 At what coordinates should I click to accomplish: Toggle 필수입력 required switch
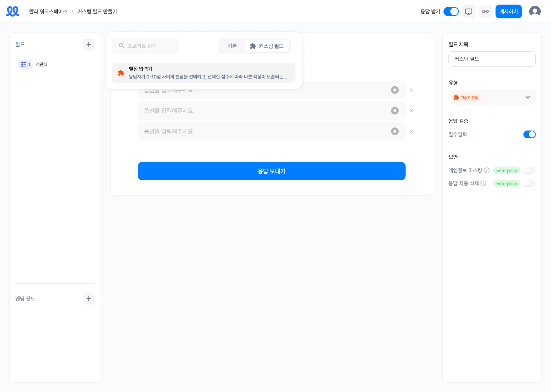(530, 134)
